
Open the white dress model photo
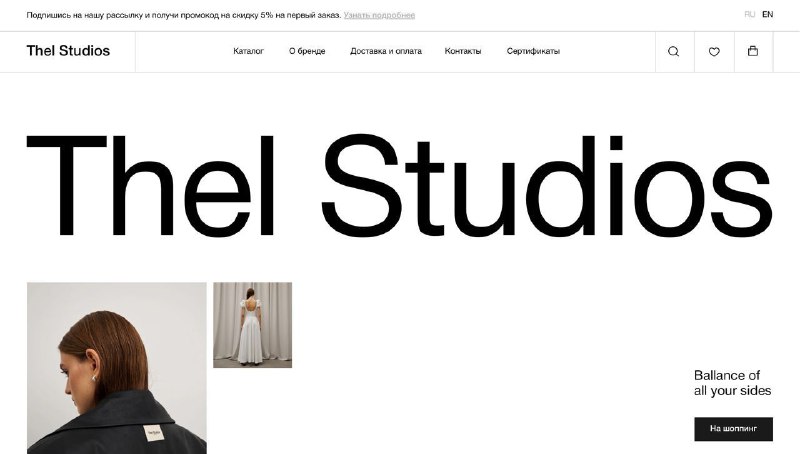coord(253,325)
